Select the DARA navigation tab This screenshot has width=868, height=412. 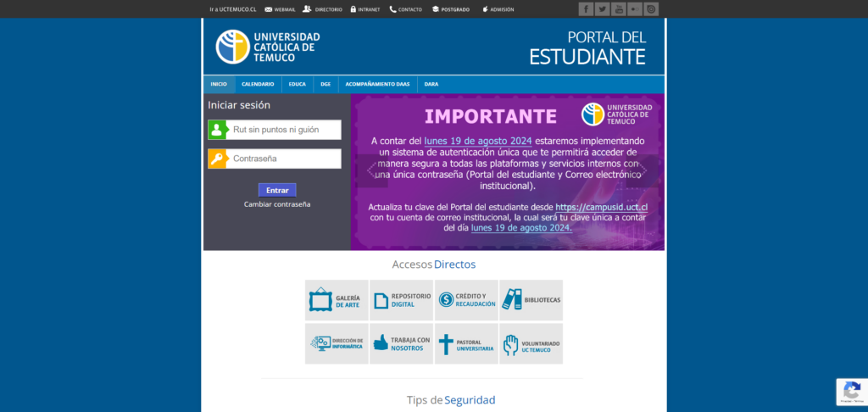(x=431, y=84)
